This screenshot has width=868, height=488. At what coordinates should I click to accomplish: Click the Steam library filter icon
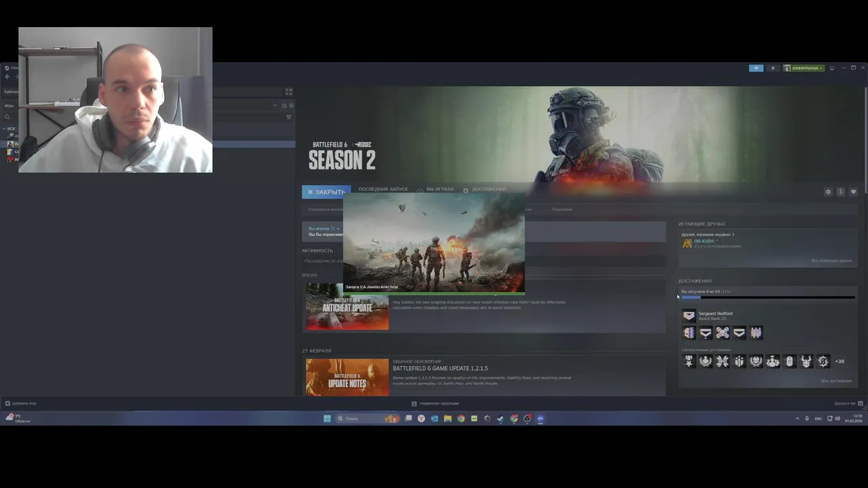click(288, 117)
